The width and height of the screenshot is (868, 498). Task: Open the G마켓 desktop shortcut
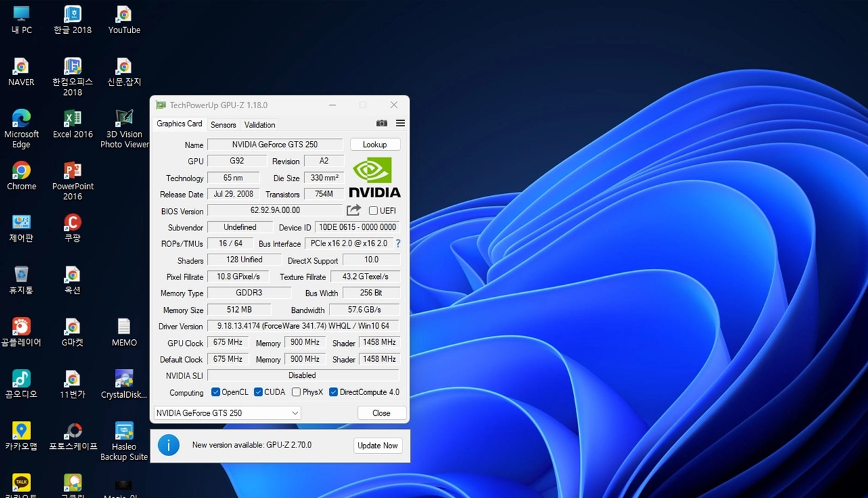pos(72,332)
